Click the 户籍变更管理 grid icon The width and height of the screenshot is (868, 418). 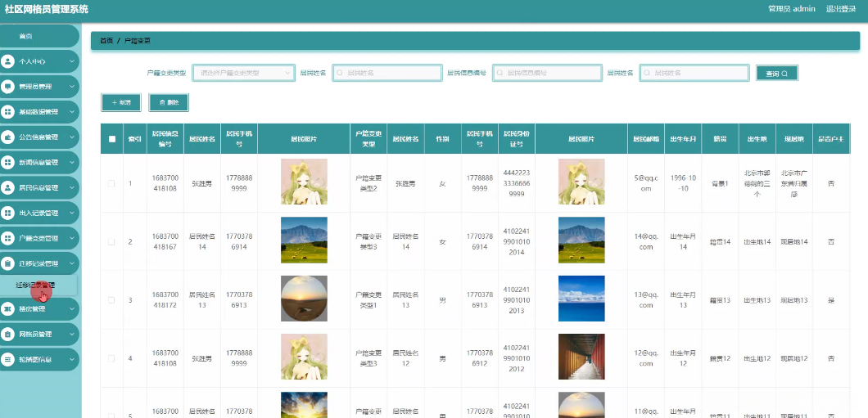7,238
